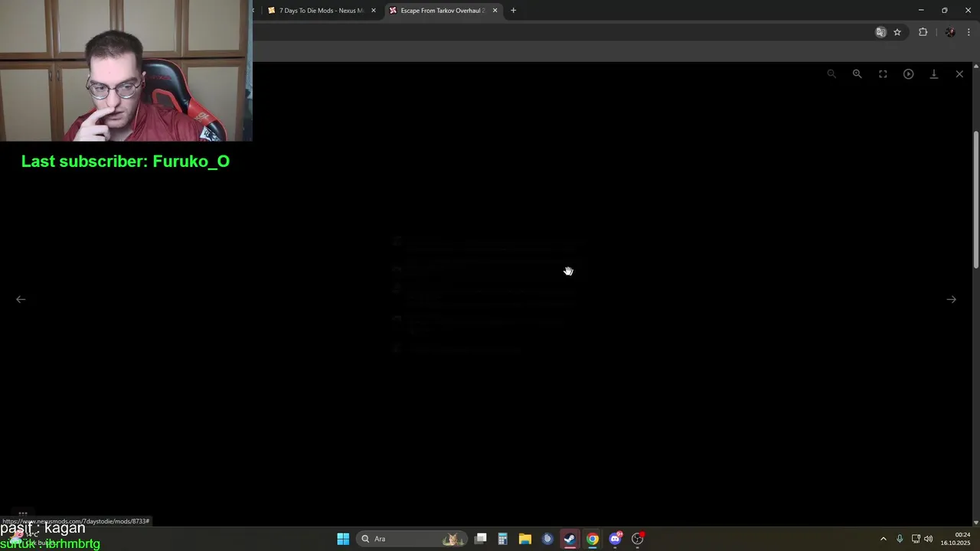Screen dimensions: 980x551
Task: Open File Explorer from the taskbar
Action: (524, 539)
